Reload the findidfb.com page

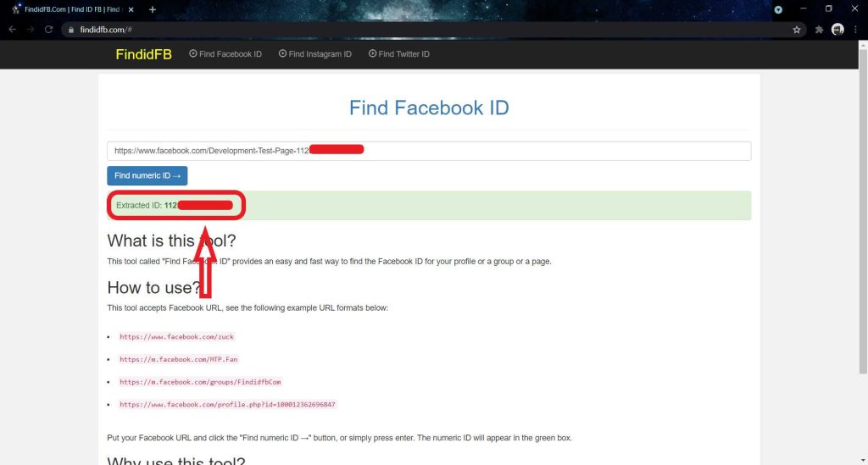48,30
